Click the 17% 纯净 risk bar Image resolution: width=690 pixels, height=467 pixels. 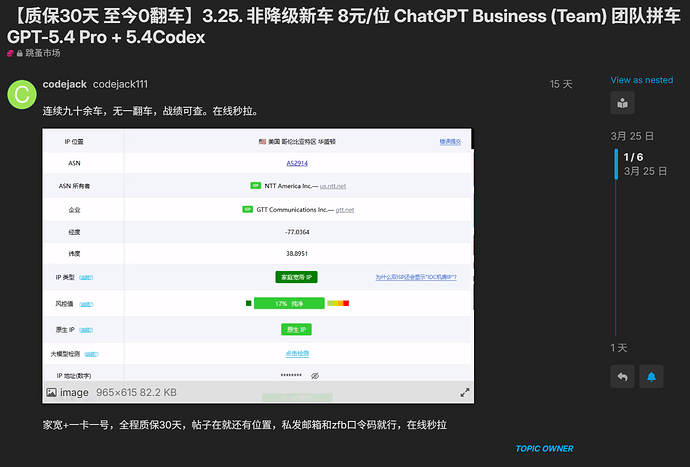(289, 303)
